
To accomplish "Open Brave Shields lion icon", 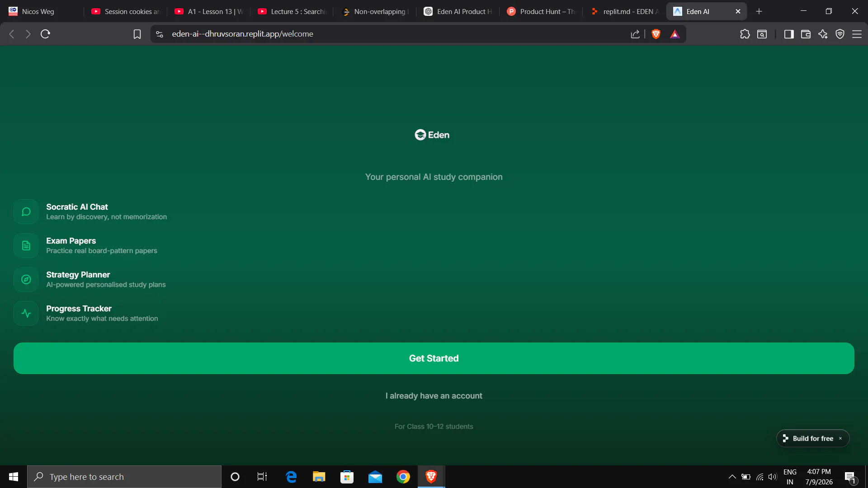I will (656, 34).
